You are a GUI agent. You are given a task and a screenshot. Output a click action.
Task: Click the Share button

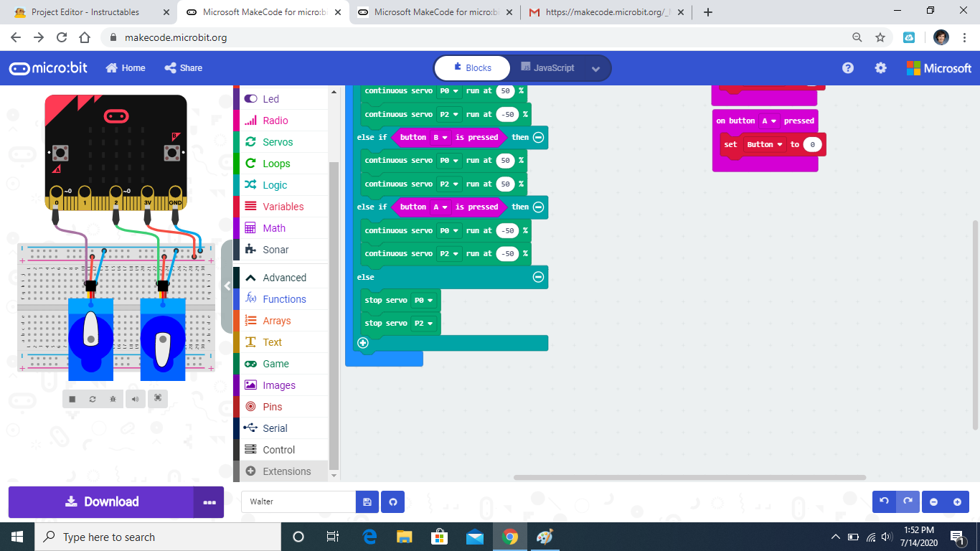(184, 68)
